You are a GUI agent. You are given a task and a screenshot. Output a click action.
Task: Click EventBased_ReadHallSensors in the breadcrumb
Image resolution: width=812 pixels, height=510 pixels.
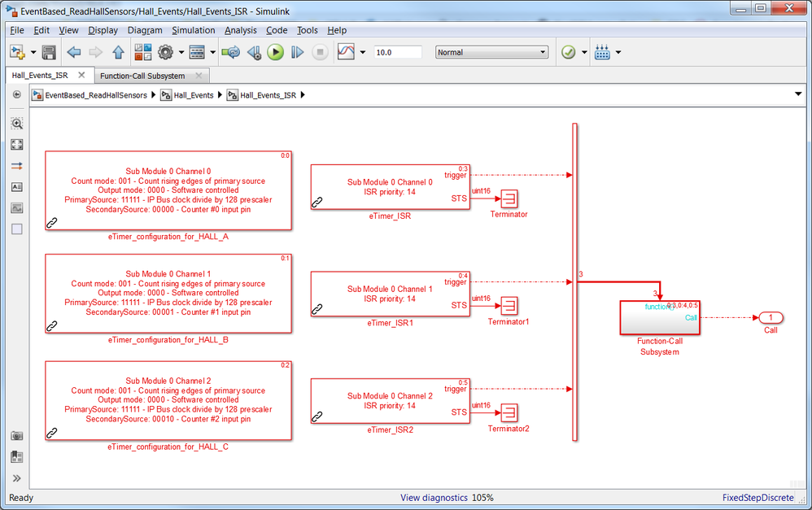[x=96, y=95]
